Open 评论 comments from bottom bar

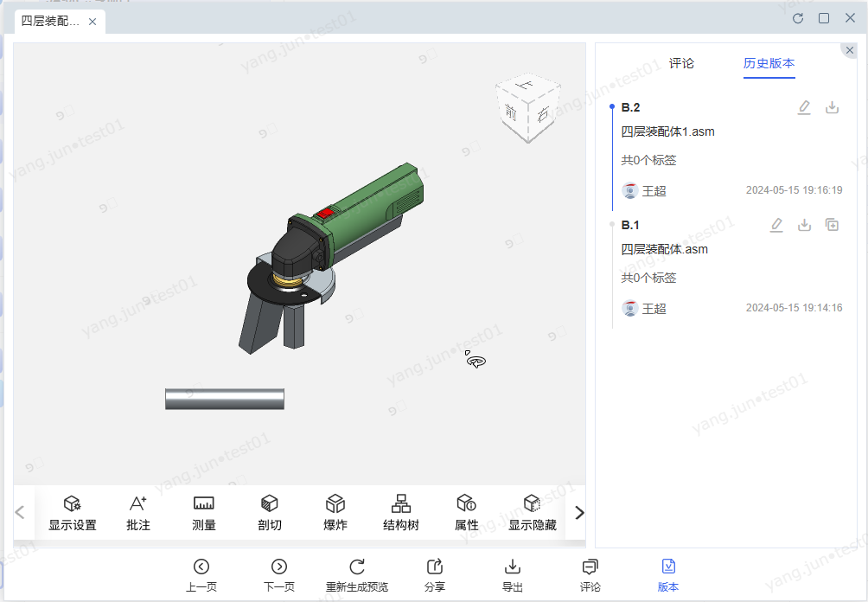point(590,575)
